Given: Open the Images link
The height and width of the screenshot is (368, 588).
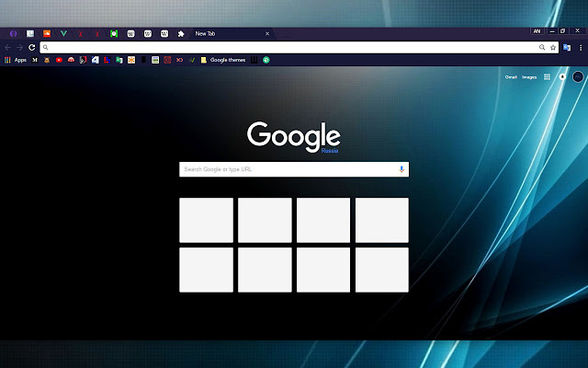Looking at the screenshot, I should (x=529, y=77).
